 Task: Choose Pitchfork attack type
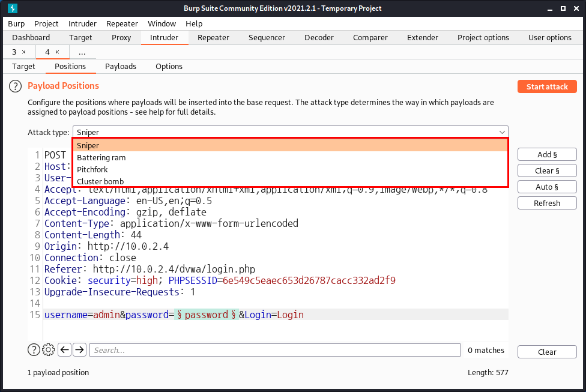click(x=290, y=170)
